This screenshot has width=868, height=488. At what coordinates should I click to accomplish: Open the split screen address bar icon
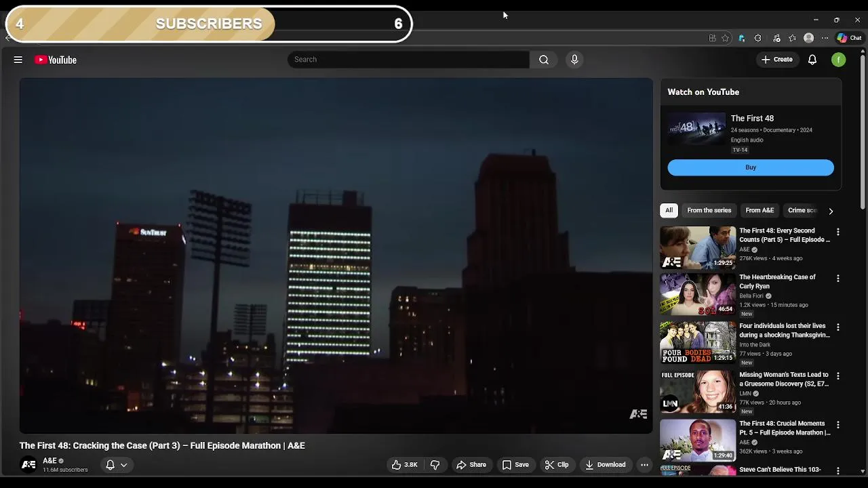click(x=712, y=38)
